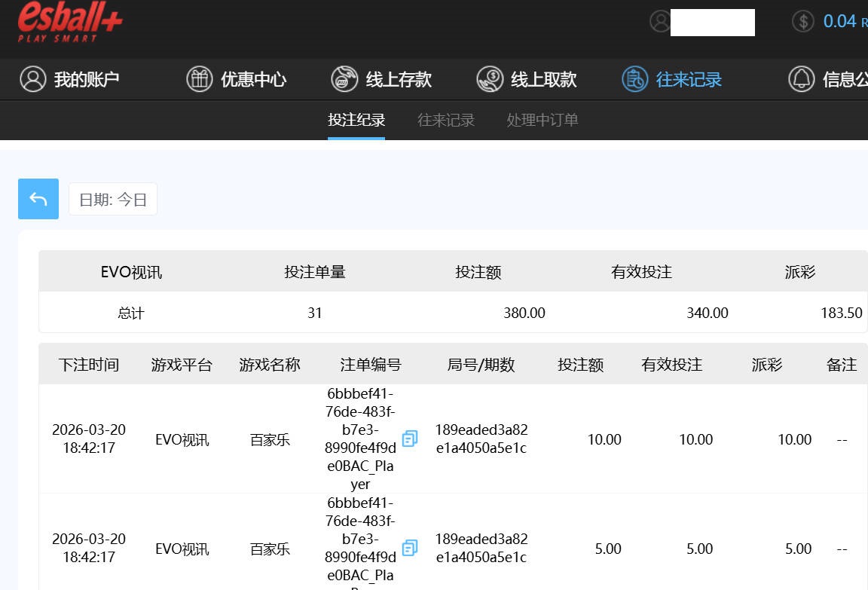Switch to the 往来记录 sub-tab
Image resolution: width=868 pixels, height=590 pixels.
[446, 120]
